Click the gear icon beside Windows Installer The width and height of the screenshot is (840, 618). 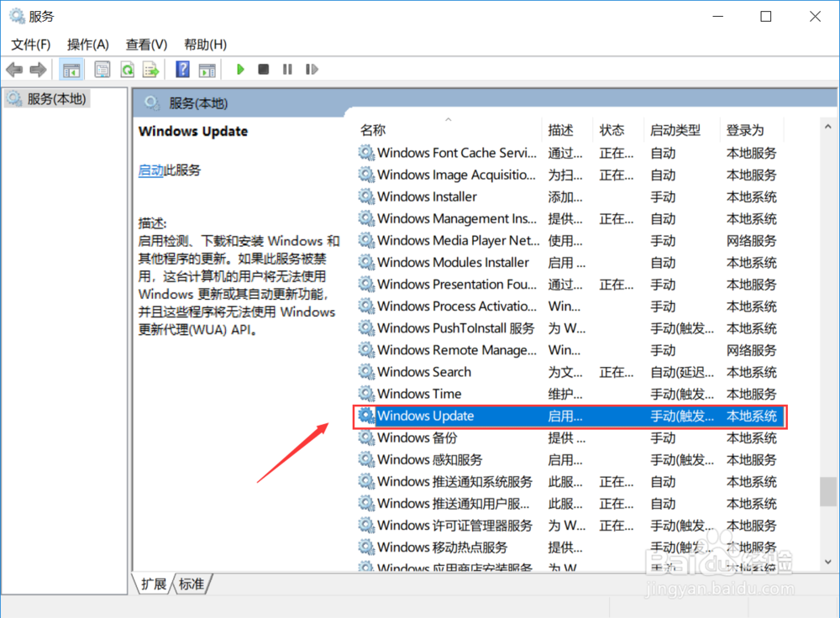[366, 196]
